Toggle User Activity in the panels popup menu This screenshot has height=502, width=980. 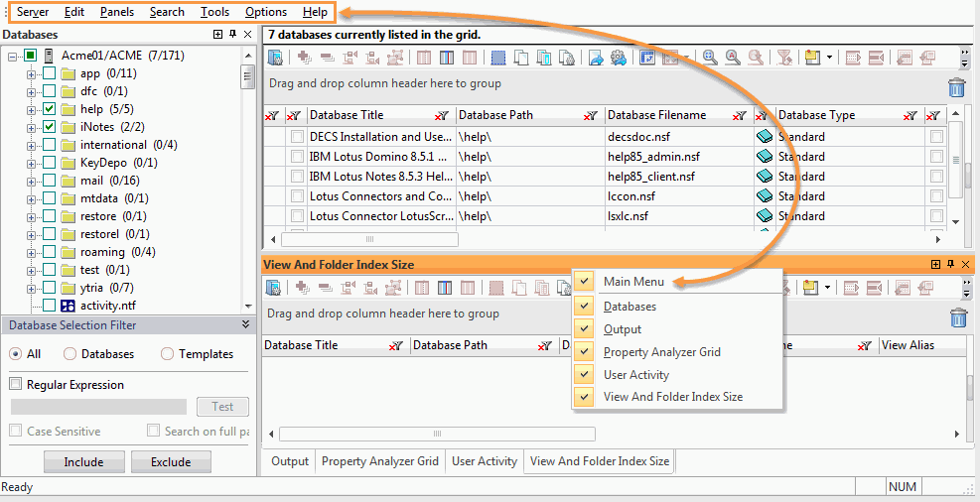click(635, 375)
